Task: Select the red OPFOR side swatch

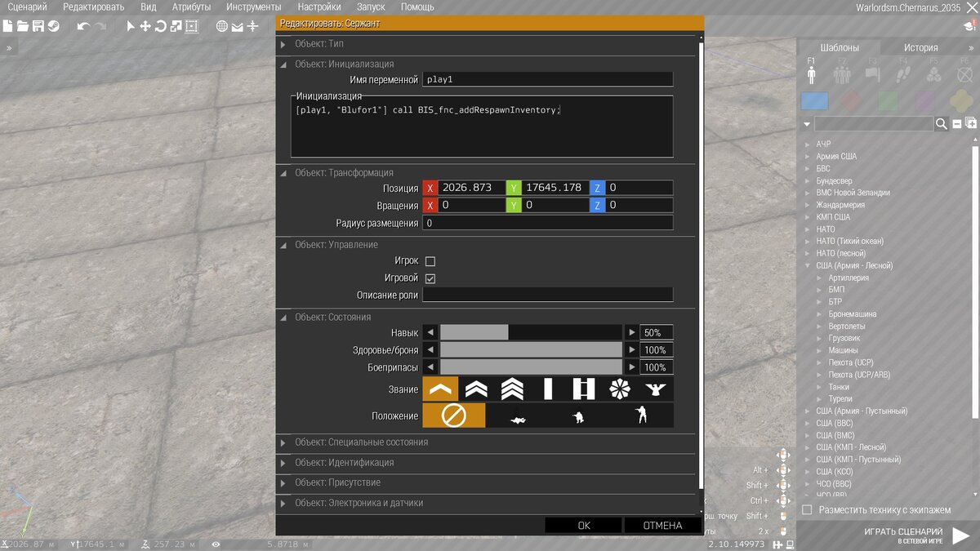Action: pyautogui.click(x=852, y=101)
